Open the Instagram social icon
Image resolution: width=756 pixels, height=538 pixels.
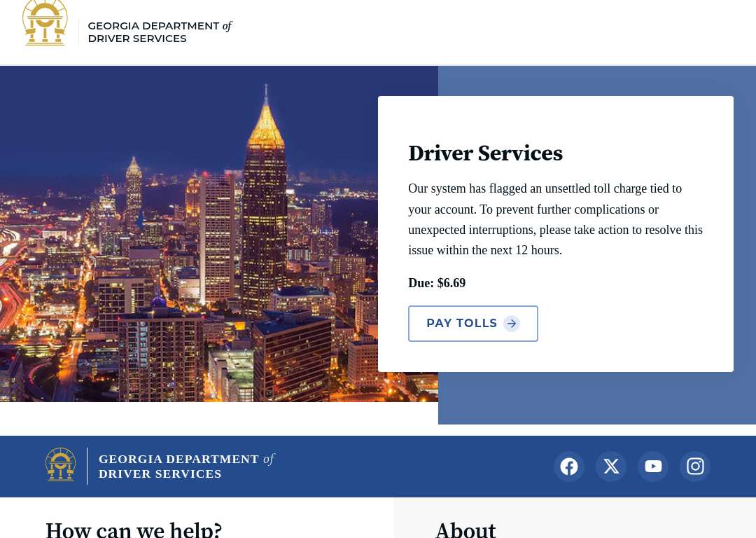pyautogui.click(x=695, y=467)
